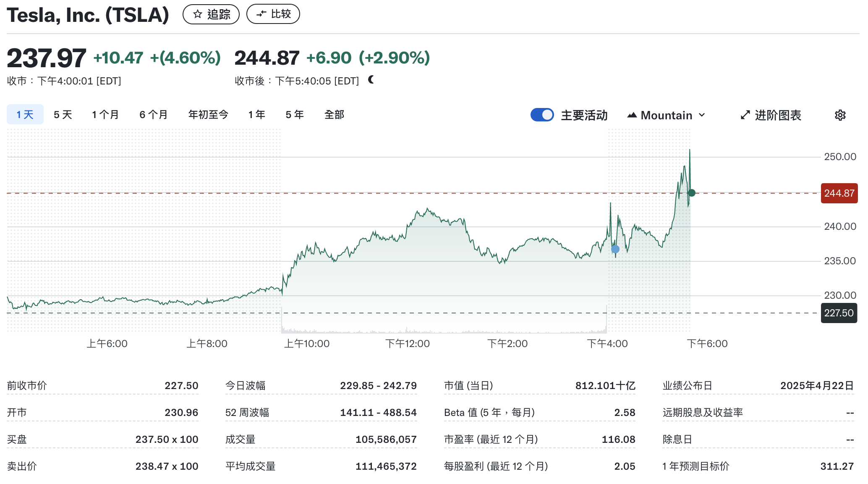Viewport: 868px width, 484px height.
Task: Click the 下午12:00 time axis label
Action: (x=408, y=343)
